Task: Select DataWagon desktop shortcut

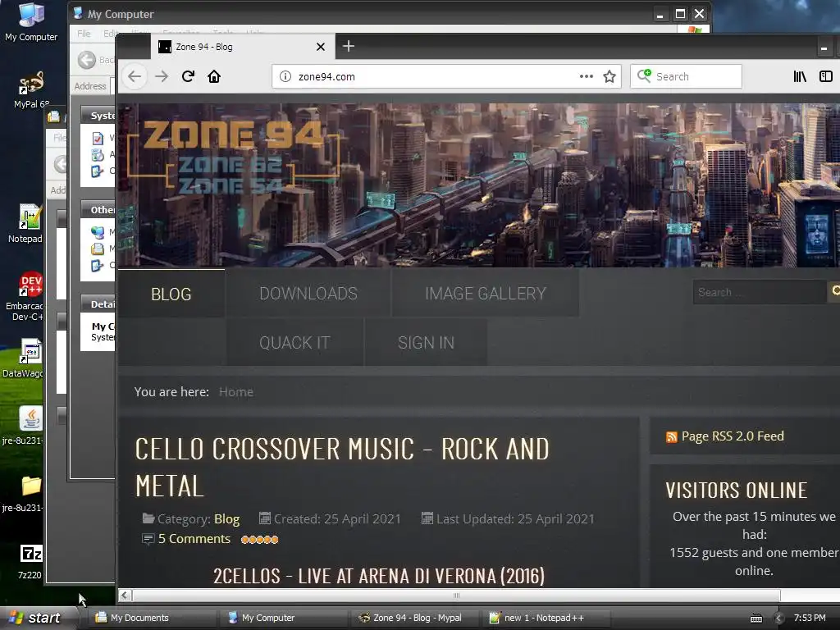Action: point(25,358)
